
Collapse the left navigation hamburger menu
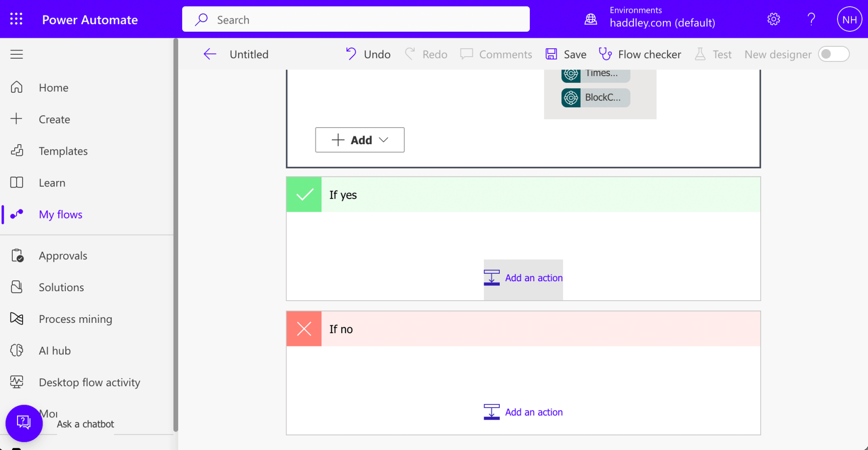click(x=17, y=54)
